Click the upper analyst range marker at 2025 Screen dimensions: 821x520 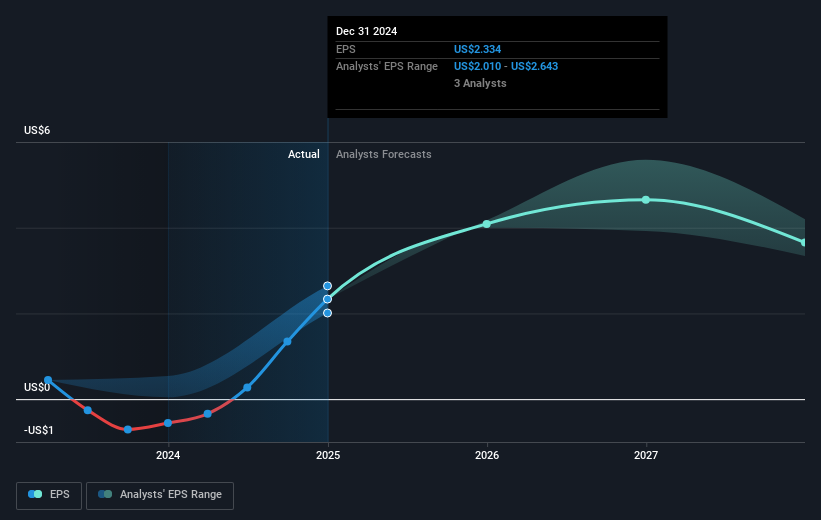[x=327, y=286]
